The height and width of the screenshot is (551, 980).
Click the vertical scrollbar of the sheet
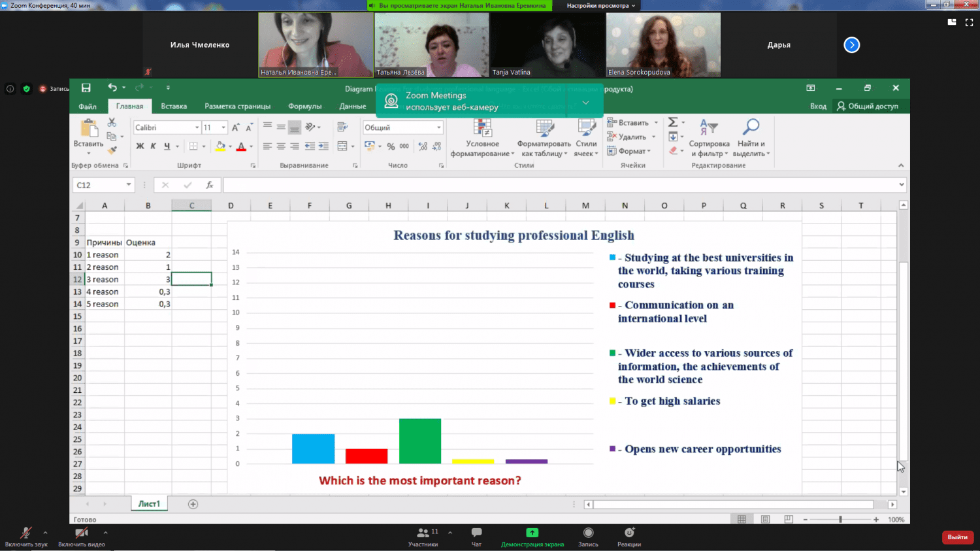(903, 361)
